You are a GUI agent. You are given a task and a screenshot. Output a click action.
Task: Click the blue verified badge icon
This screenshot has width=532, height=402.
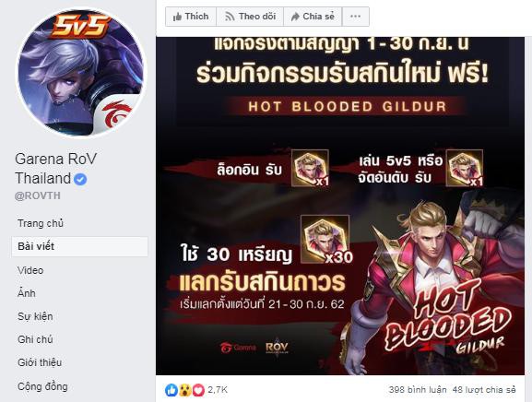[x=80, y=179]
